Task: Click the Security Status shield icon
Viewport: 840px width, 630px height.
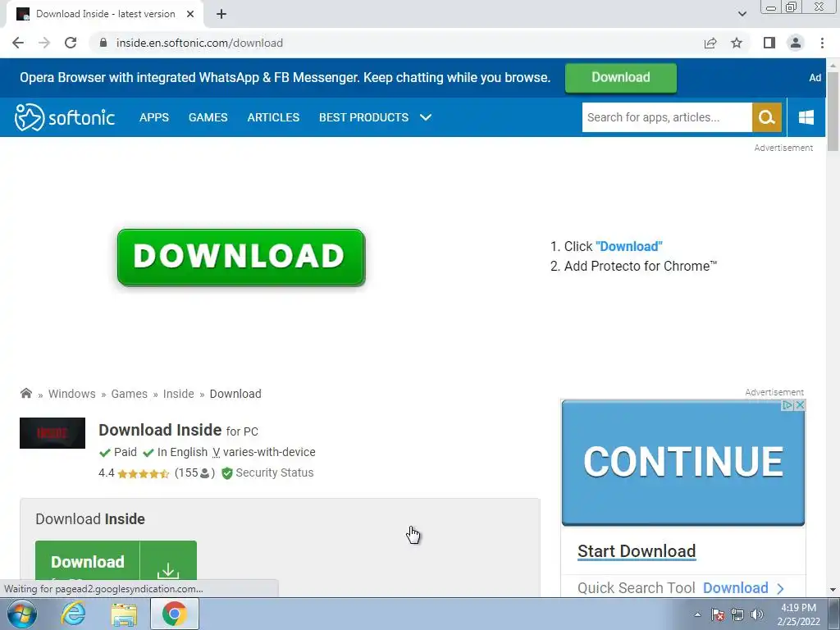Action: [227, 473]
